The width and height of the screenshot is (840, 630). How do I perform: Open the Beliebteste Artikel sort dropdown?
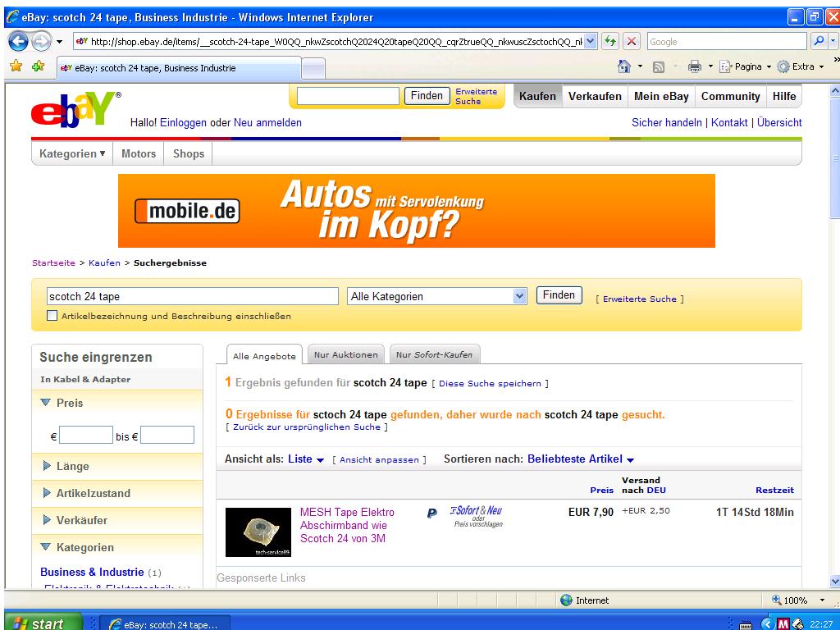pos(581,459)
